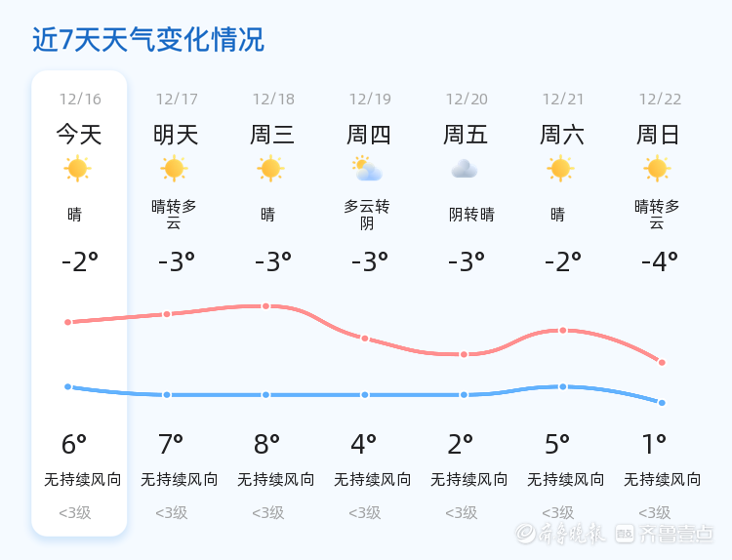
Task: Click the red high-temperature point for 周五
Action: point(464,355)
